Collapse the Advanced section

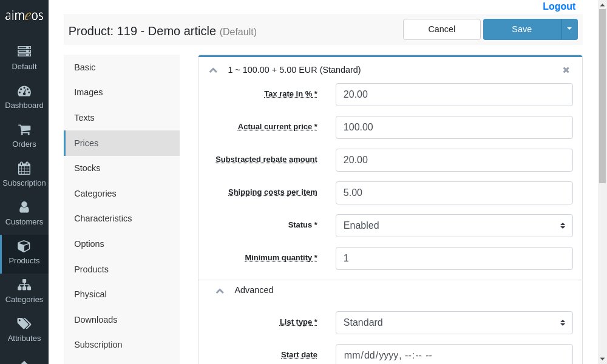pyautogui.click(x=220, y=291)
